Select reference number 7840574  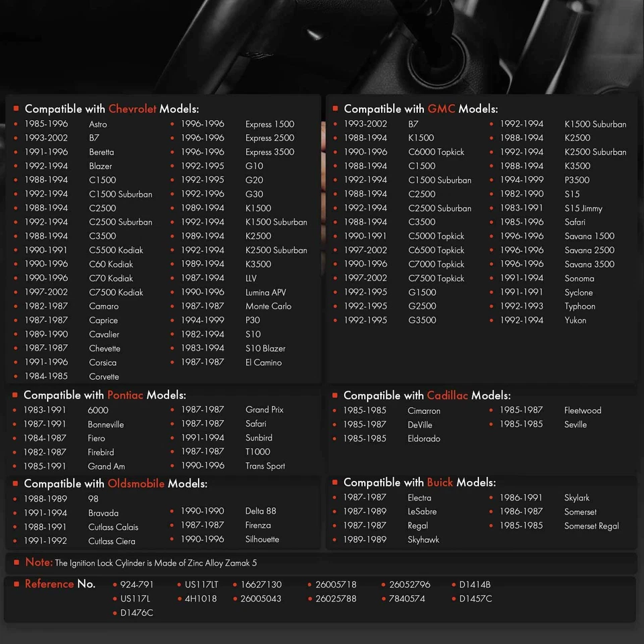[407, 598]
